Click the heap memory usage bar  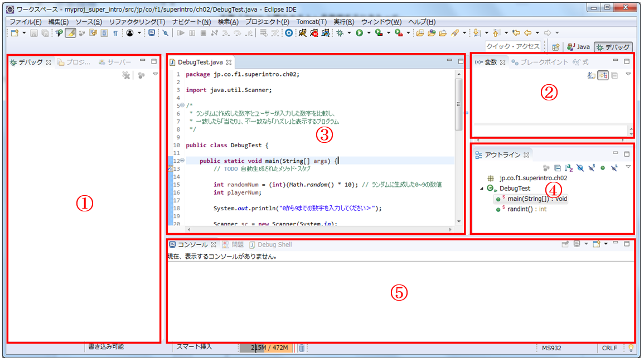point(267,347)
